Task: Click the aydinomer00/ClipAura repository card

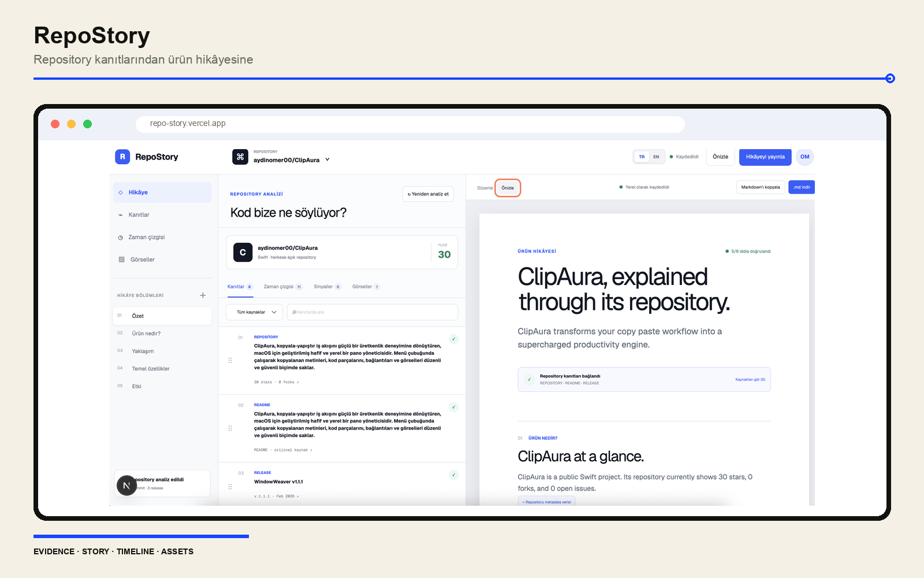Action: (x=342, y=252)
